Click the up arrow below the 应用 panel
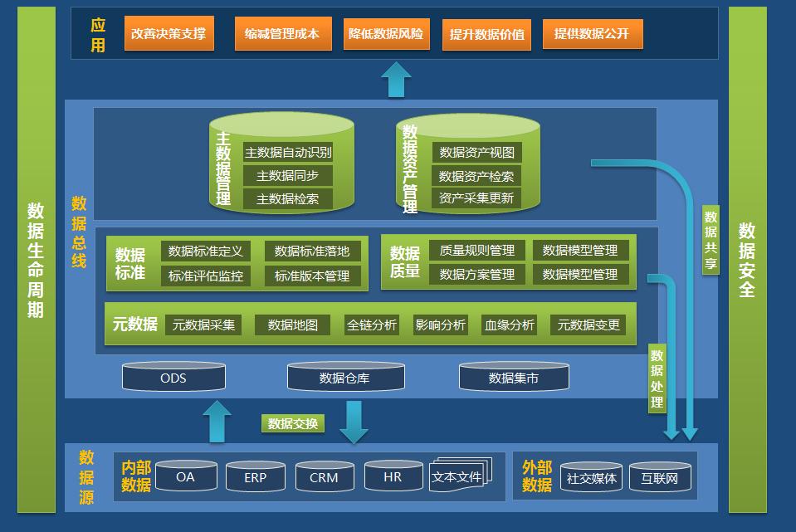The width and height of the screenshot is (796, 532). click(396, 79)
